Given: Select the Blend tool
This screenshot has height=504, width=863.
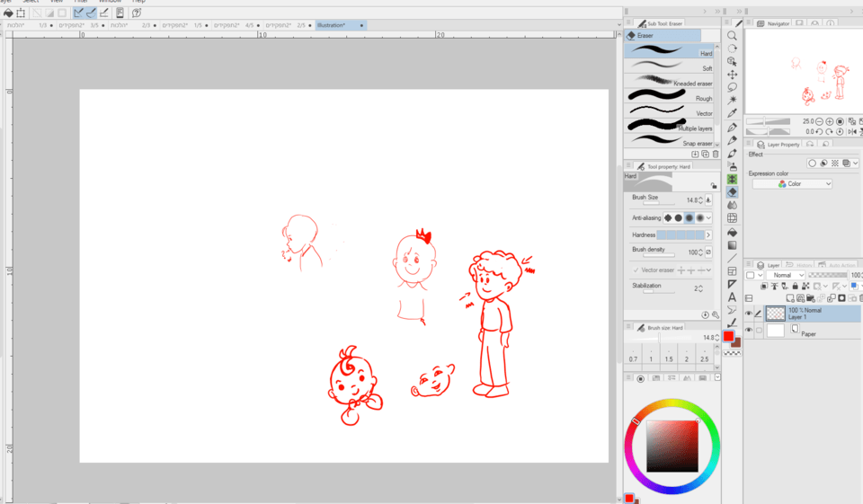Looking at the screenshot, I should [732, 205].
